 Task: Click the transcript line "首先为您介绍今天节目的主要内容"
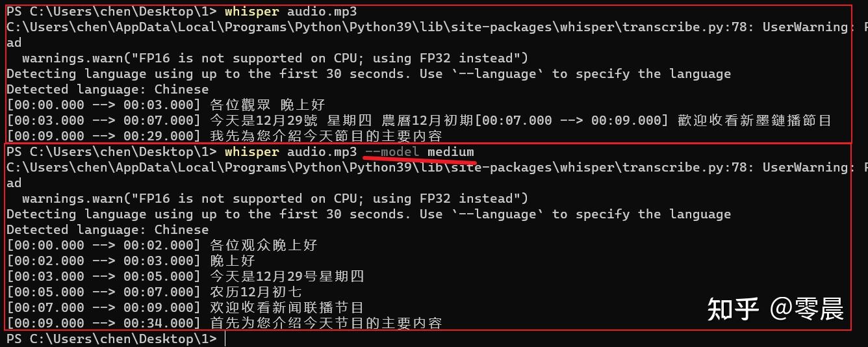(326, 323)
